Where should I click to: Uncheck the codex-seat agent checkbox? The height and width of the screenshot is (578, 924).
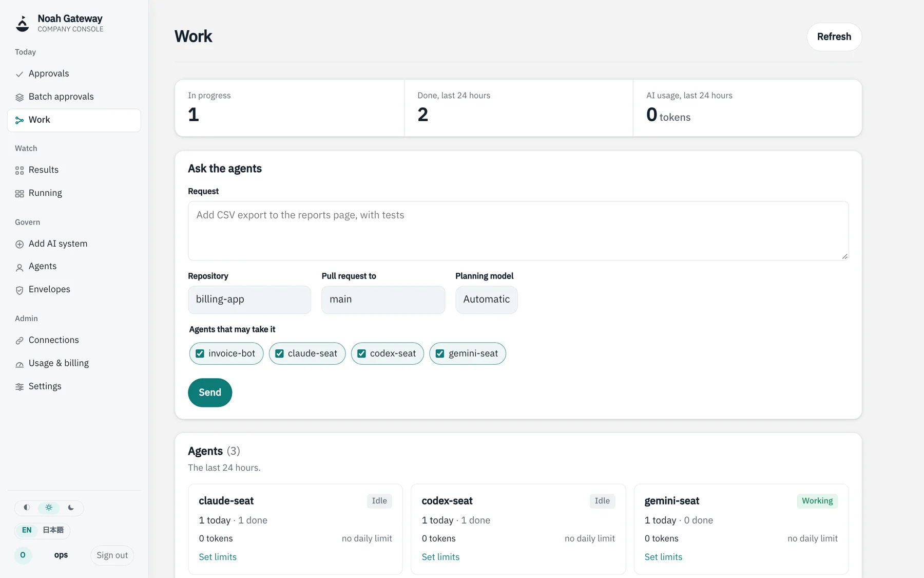[x=361, y=353]
